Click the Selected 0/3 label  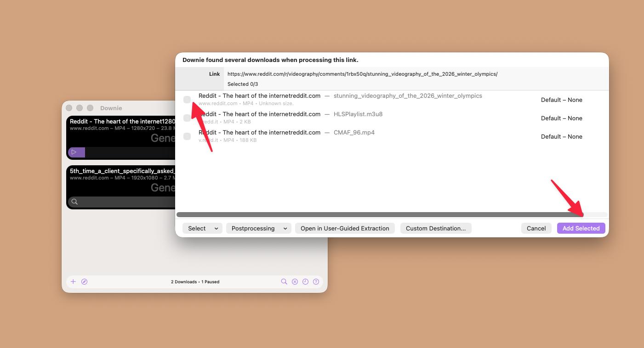point(242,84)
